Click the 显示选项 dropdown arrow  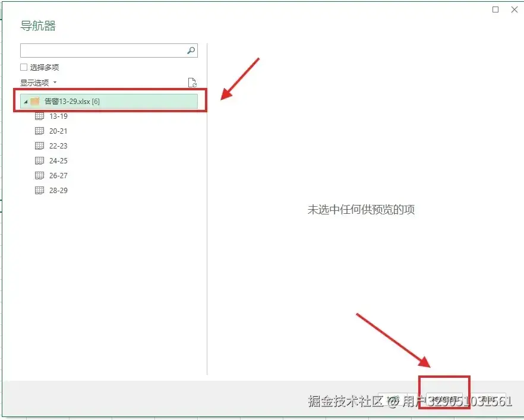[x=55, y=83]
